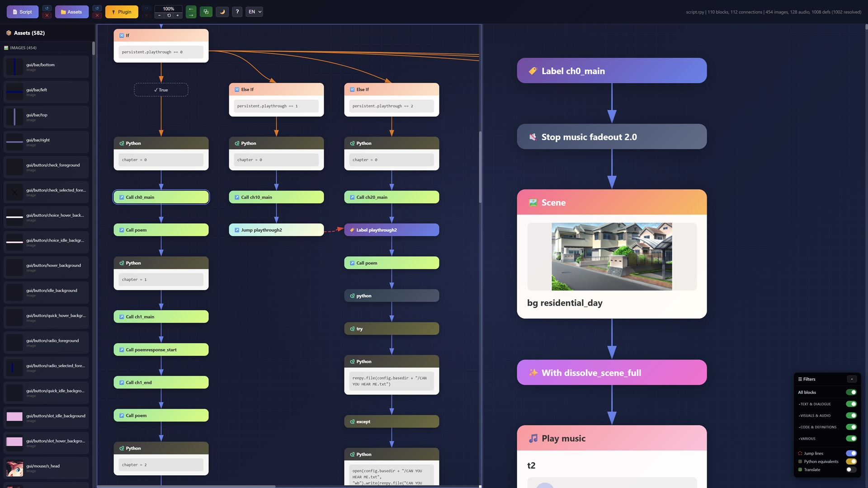Click the music note icon on Play music

(533, 438)
